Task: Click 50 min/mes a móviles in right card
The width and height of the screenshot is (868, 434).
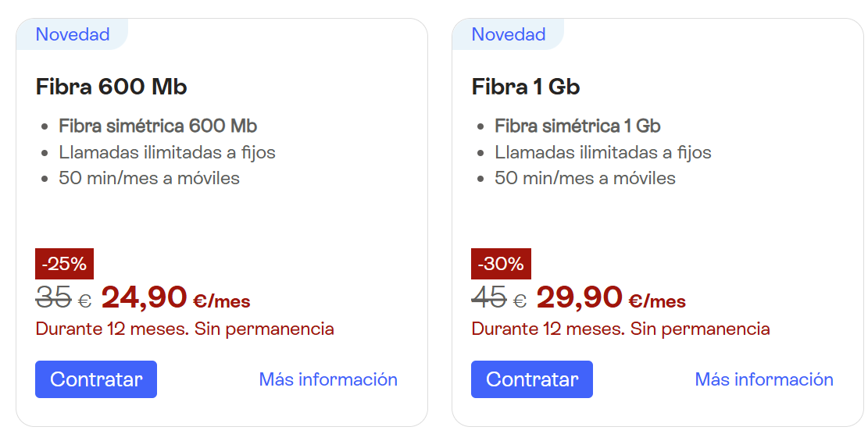Action: [x=585, y=178]
